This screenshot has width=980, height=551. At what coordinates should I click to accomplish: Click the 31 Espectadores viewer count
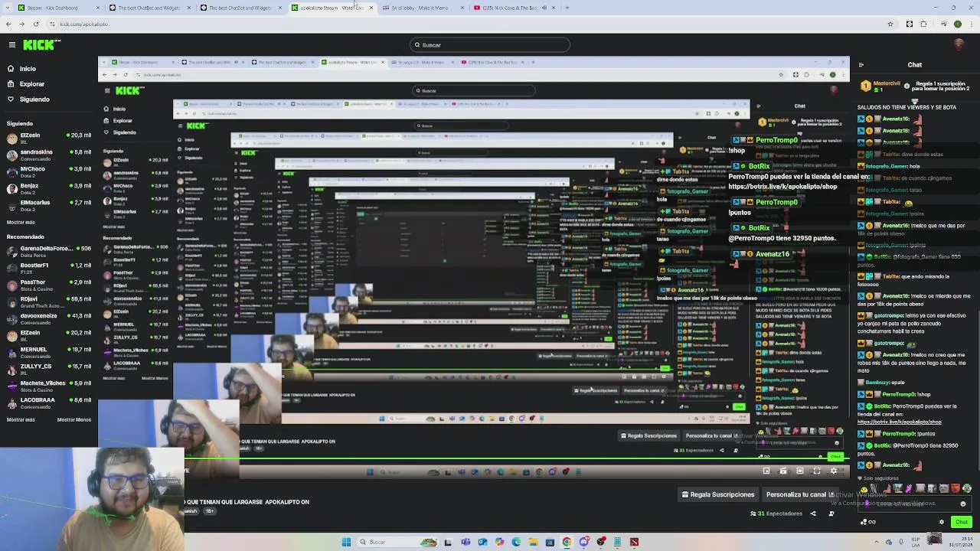776,514
